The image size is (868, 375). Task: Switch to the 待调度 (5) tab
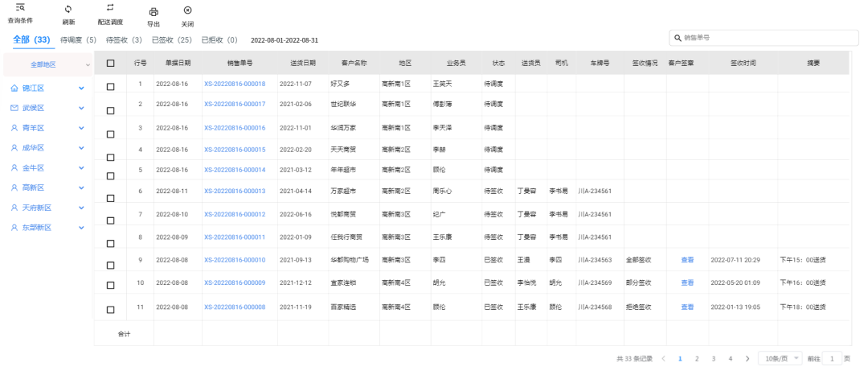[78, 39]
